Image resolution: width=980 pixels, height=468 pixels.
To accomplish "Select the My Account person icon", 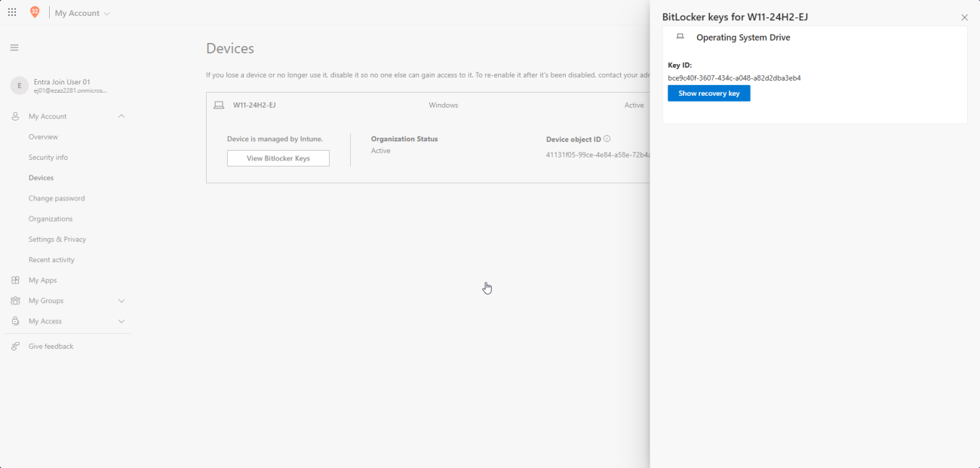I will click(x=15, y=117).
